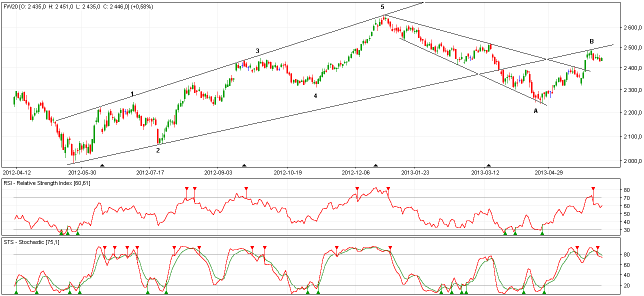Click the RSI axis value 70
Image resolution: width=644 pixels, height=296 pixels.
(626, 198)
